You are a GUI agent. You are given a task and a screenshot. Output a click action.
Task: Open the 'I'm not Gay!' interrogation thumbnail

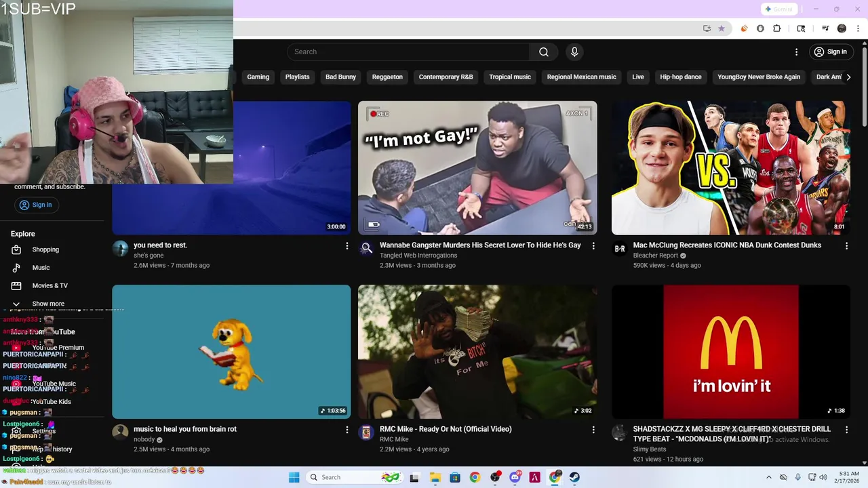click(477, 168)
